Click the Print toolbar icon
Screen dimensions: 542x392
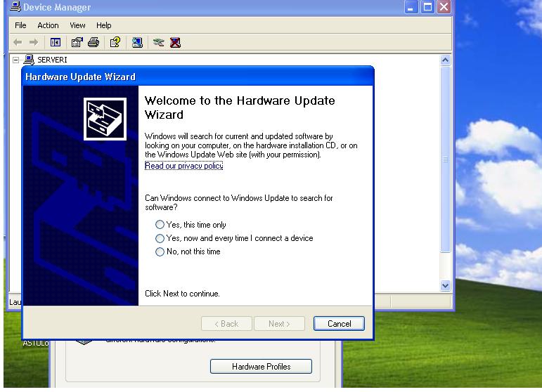[x=93, y=42]
